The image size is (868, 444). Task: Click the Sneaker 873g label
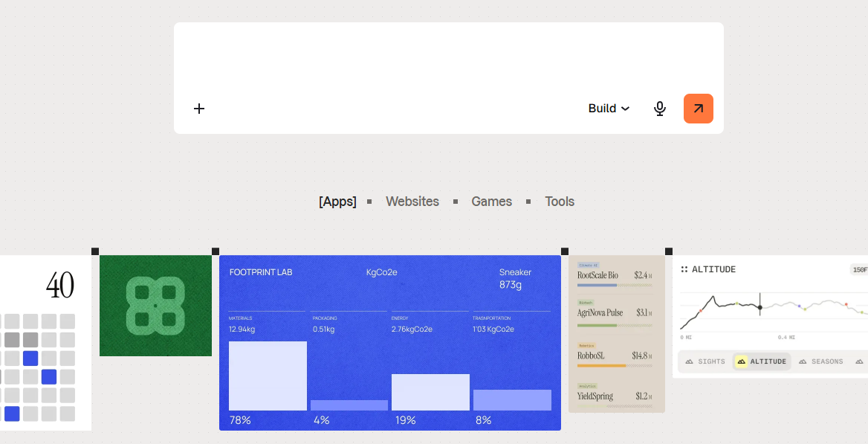pos(515,278)
